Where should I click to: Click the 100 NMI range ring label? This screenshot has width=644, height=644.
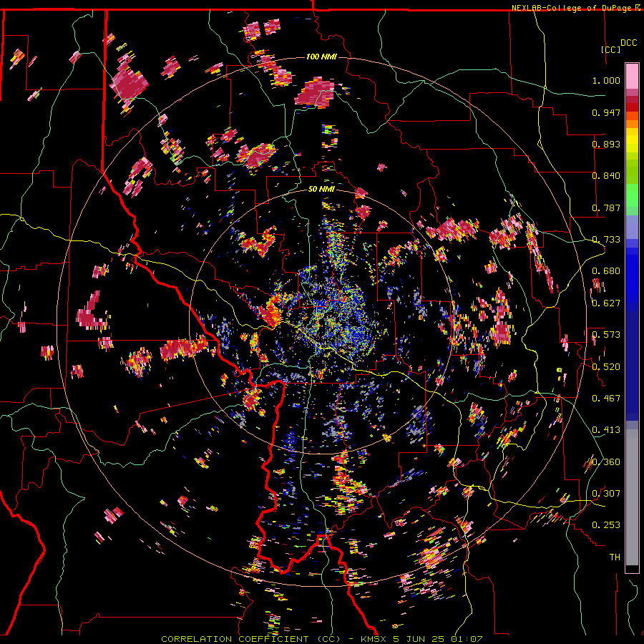click(321, 57)
